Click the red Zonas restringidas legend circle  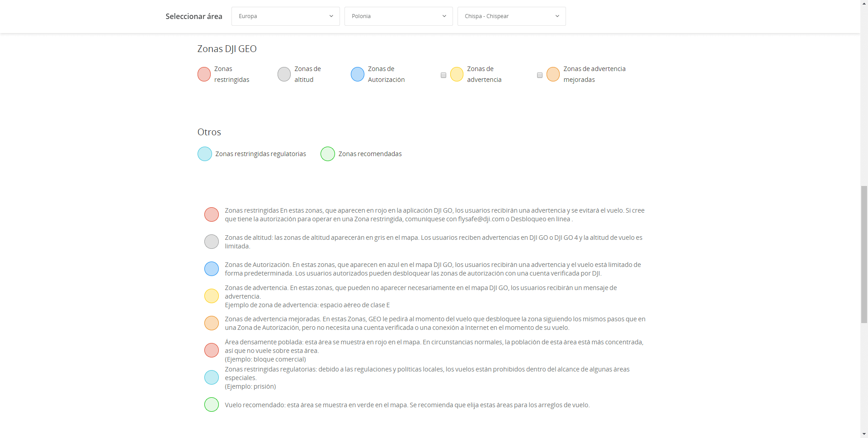click(x=204, y=74)
